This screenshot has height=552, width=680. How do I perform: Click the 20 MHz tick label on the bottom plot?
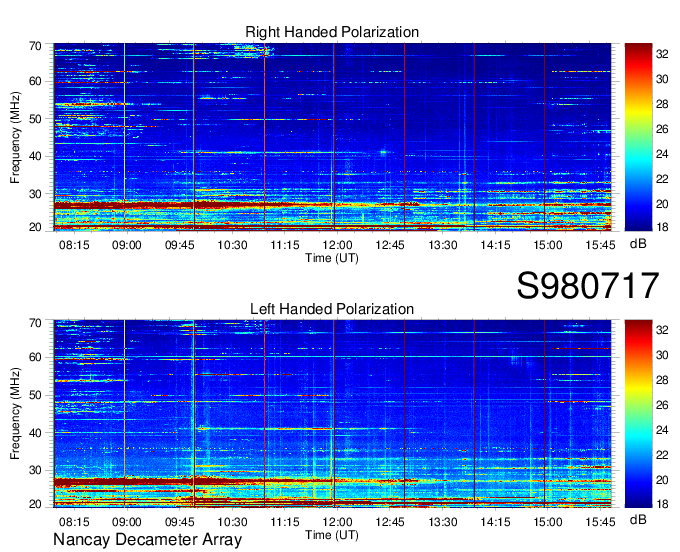(35, 504)
